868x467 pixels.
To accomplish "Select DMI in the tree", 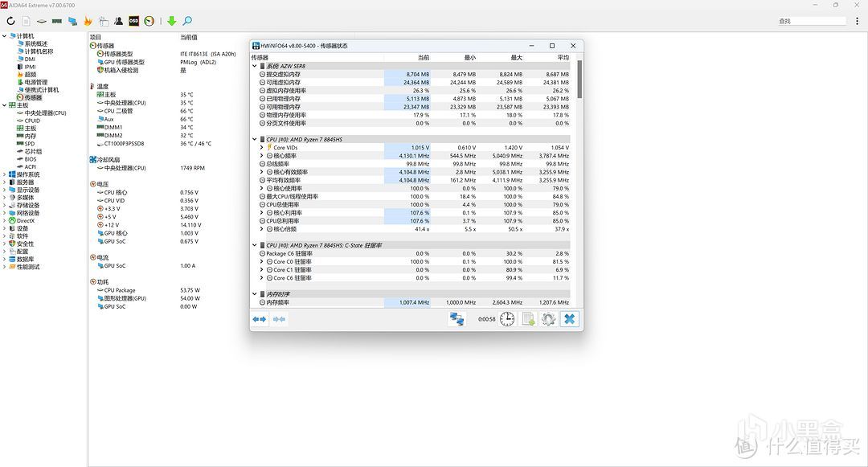I will pos(30,59).
